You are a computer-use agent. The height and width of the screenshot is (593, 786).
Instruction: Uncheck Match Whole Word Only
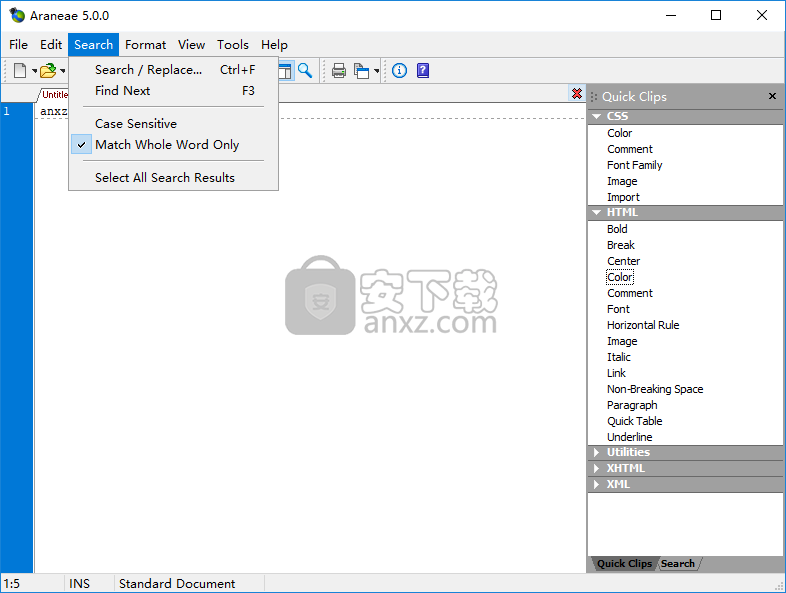pos(173,145)
